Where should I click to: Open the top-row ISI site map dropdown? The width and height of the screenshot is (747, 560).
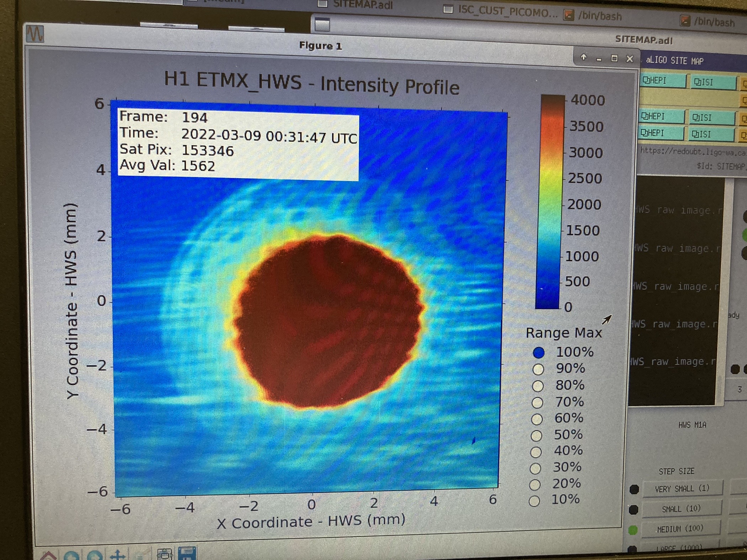coord(713,82)
